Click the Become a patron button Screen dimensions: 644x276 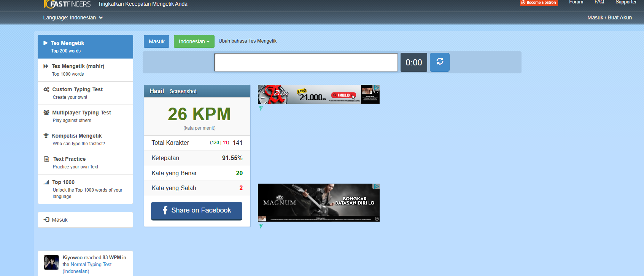[539, 3]
